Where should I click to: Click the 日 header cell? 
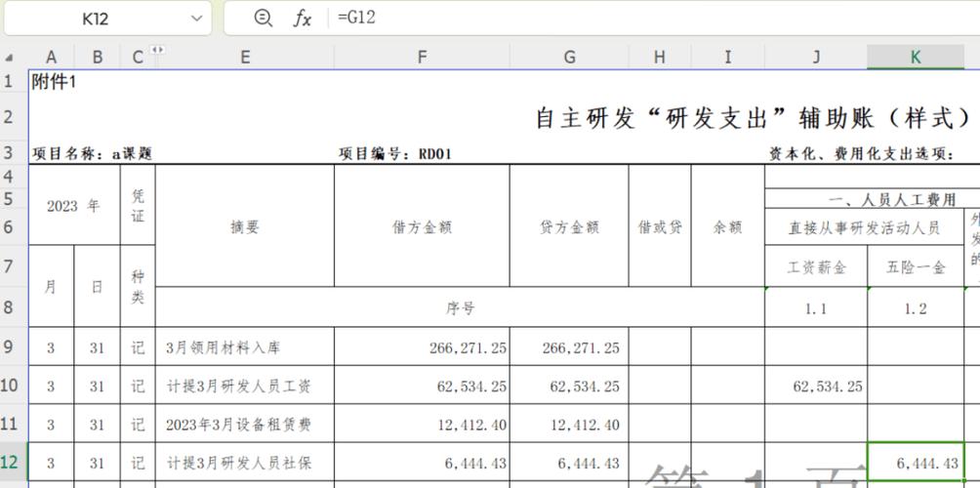98,286
